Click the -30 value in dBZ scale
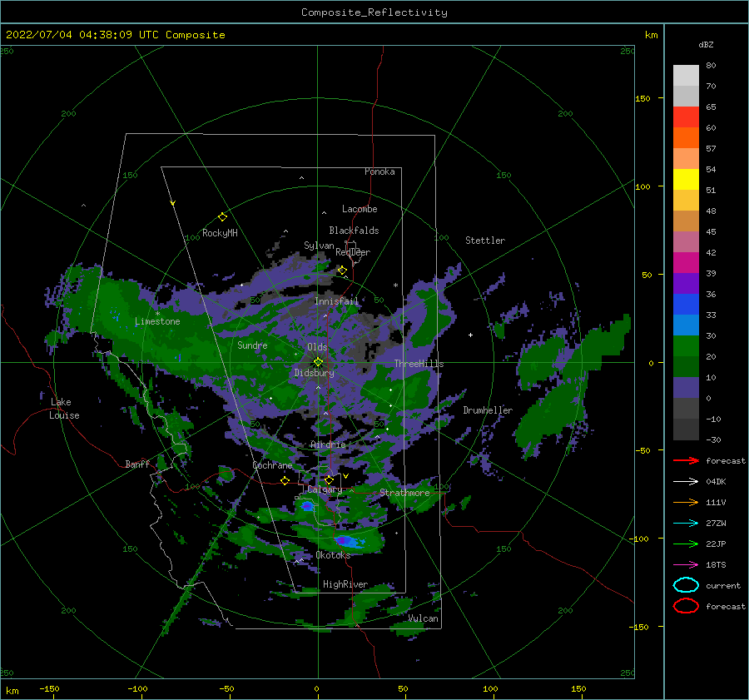 point(714,439)
